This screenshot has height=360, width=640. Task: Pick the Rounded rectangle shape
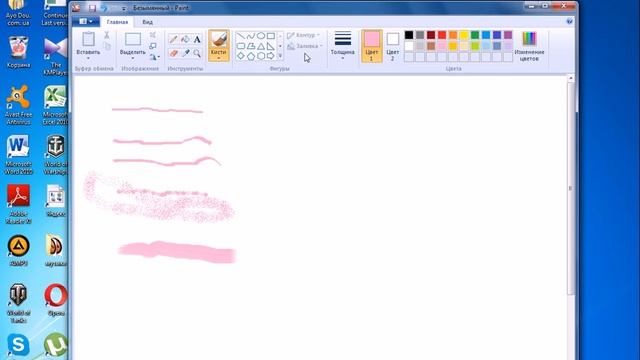pyautogui.click(x=241, y=46)
